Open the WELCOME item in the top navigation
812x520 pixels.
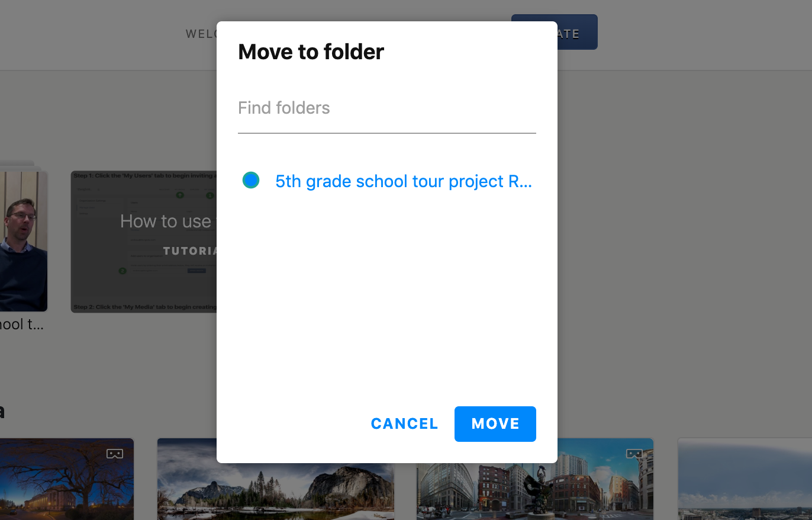point(201,34)
